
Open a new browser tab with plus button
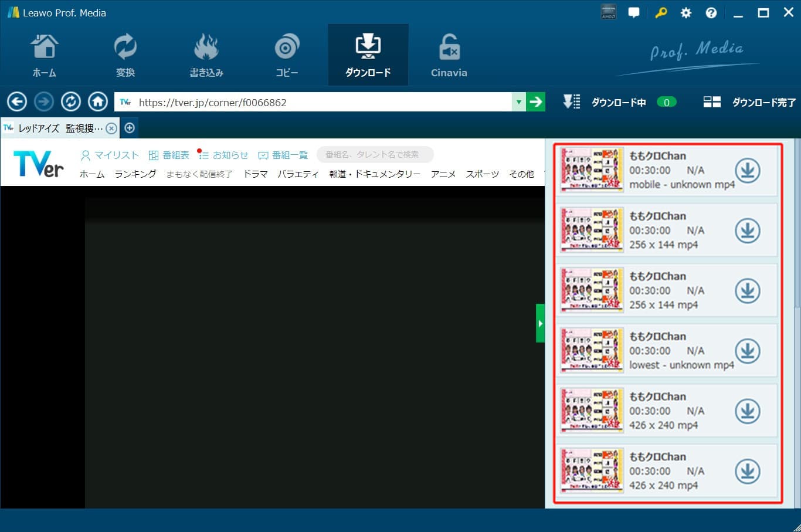(x=129, y=127)
